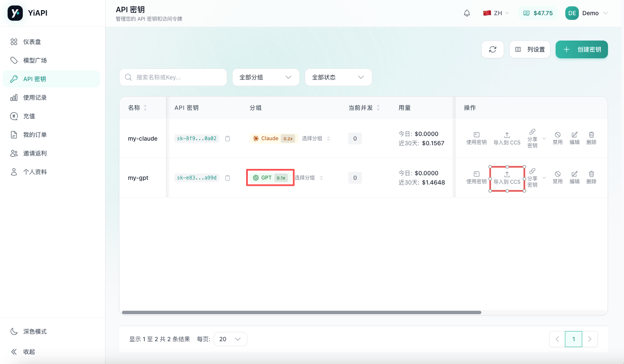The width and height of the screenshot is (624, 364).
Task: Go to 模型广场 page
Action: point(52,60)
